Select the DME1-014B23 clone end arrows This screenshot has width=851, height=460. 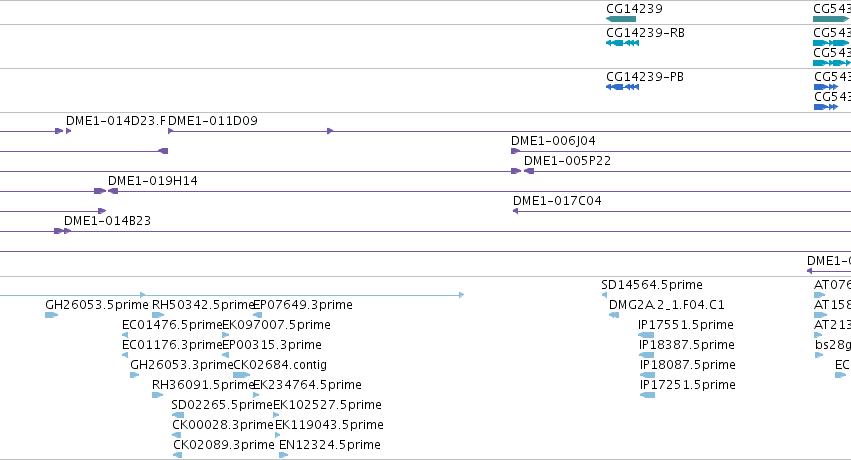(x=62, y=231)
